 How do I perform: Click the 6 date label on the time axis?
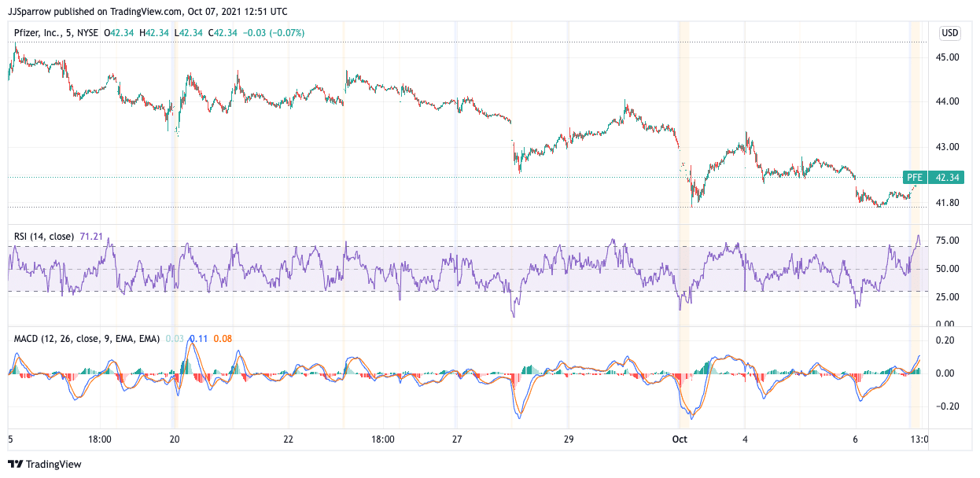coord(857,439)
